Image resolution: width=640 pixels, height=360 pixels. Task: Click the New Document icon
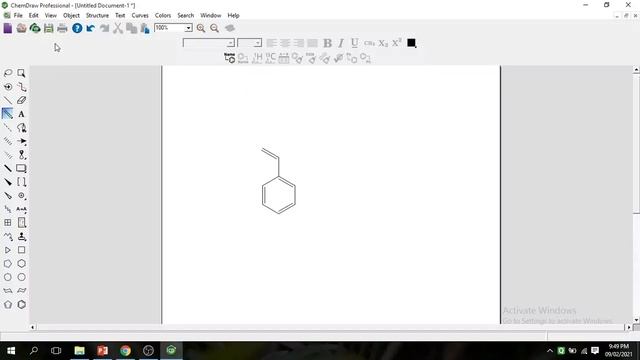8,28
